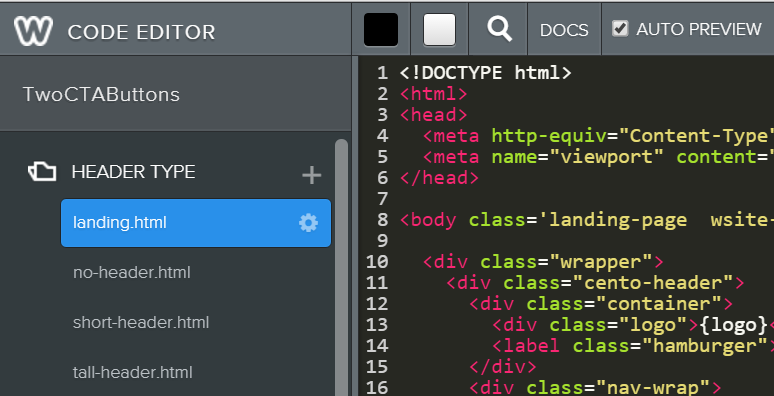Open no-header.html file
The height and width of the screenshot is (396, 774).
tap(132, 273)
